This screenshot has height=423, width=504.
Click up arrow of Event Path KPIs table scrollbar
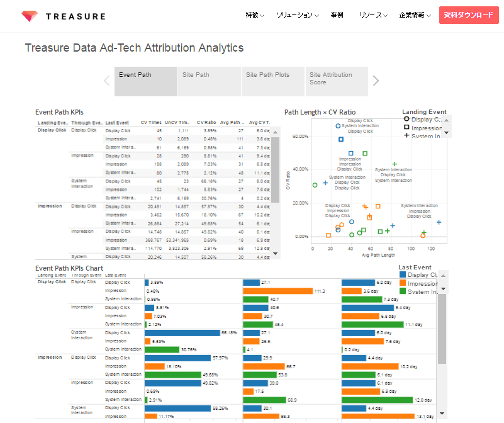[275, 132]
